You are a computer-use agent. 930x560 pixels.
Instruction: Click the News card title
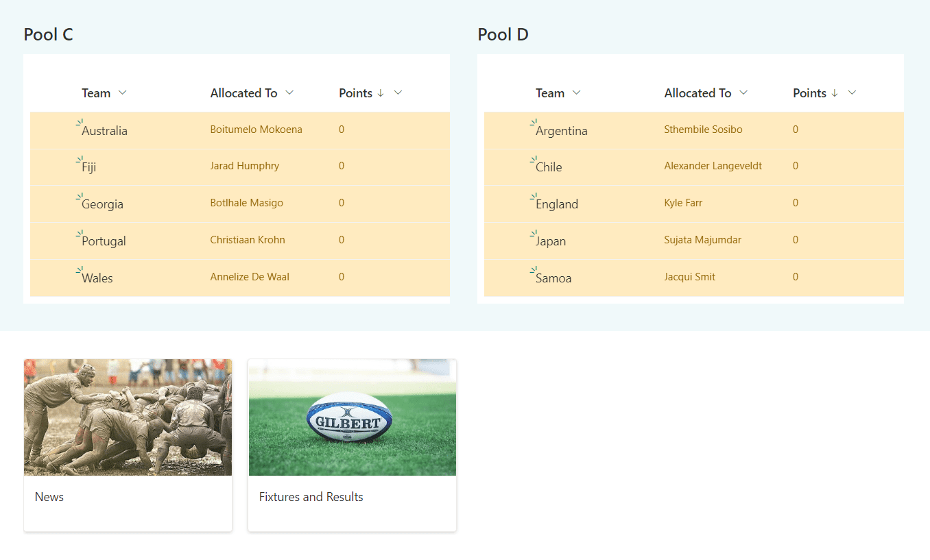(49, 497)
